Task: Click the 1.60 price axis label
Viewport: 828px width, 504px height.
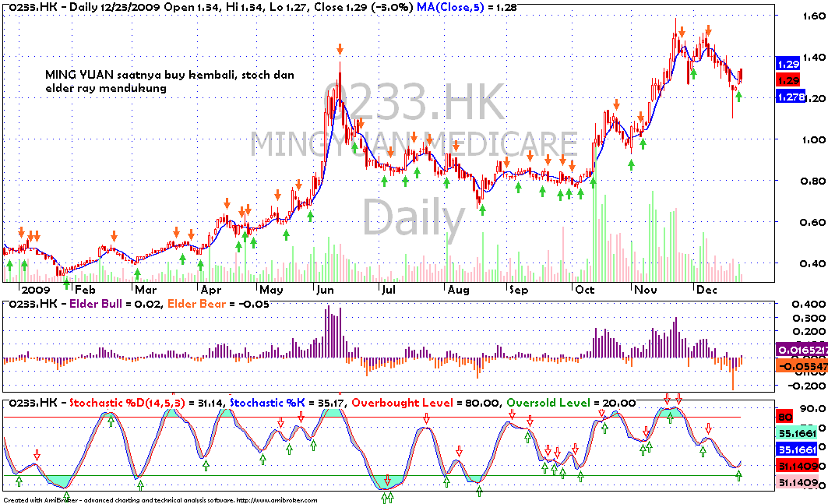Action: (x=814, y=16)
